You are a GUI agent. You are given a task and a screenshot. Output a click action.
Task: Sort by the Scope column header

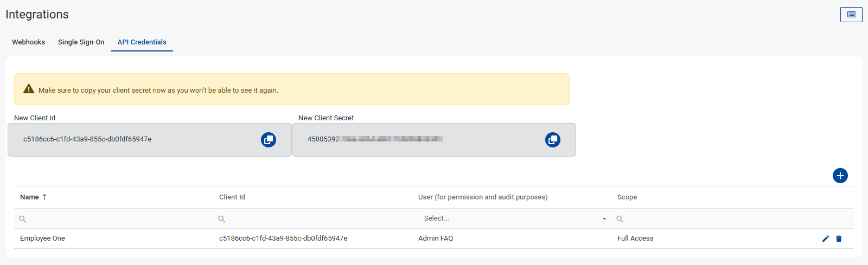627,197
